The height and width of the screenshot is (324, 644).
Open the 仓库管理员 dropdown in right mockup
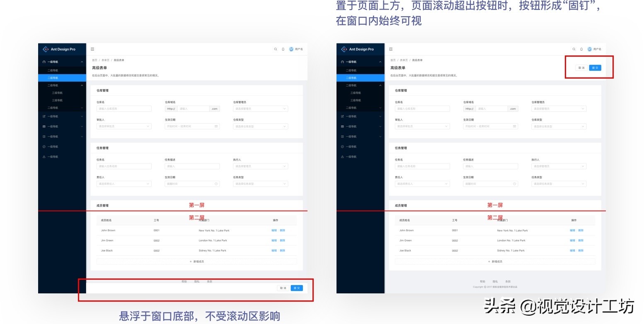pyautogui.click(x=559, y=109)
